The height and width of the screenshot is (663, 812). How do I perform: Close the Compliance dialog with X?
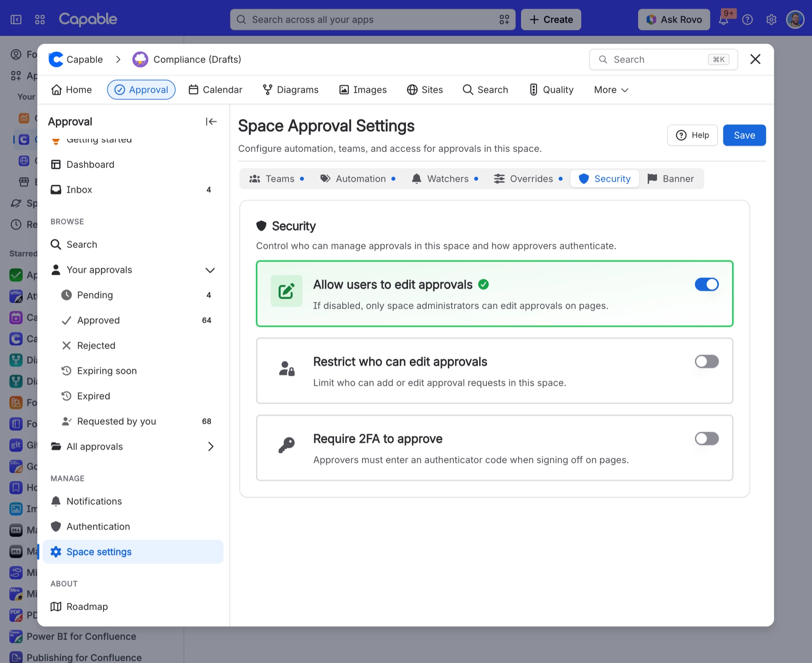click(755, 59)
